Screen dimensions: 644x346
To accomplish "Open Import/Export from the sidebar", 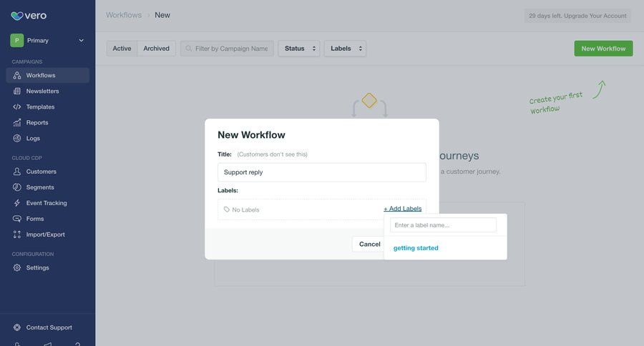I will coord(45,234).
